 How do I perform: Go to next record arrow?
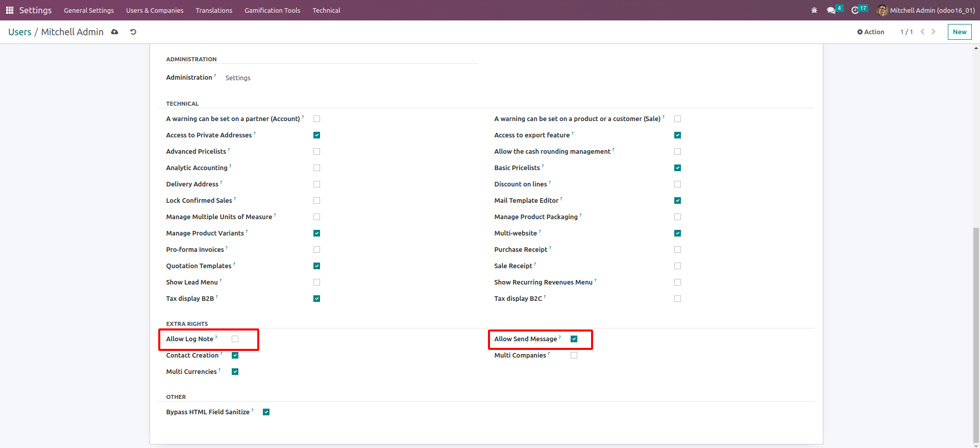pyautogui.click(x=934, y=32)
